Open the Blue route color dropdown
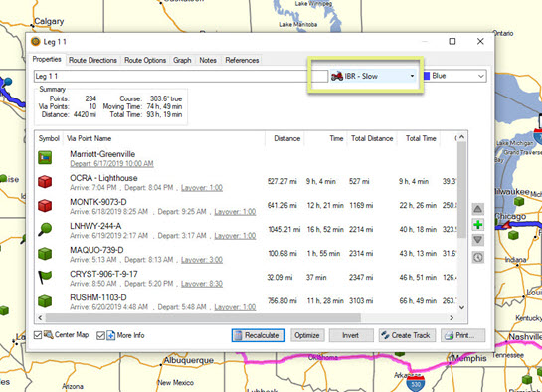 pyautogui.click(x=454, y=76)
